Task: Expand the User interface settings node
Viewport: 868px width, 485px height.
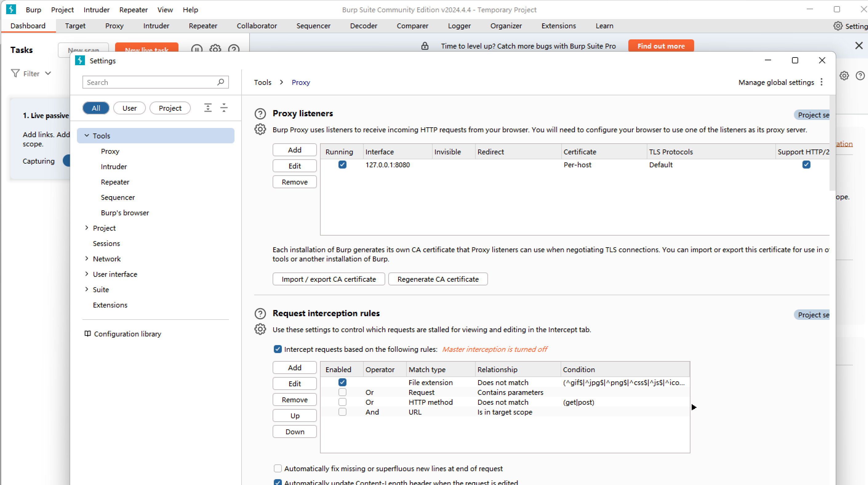Action: pos(86,274)
